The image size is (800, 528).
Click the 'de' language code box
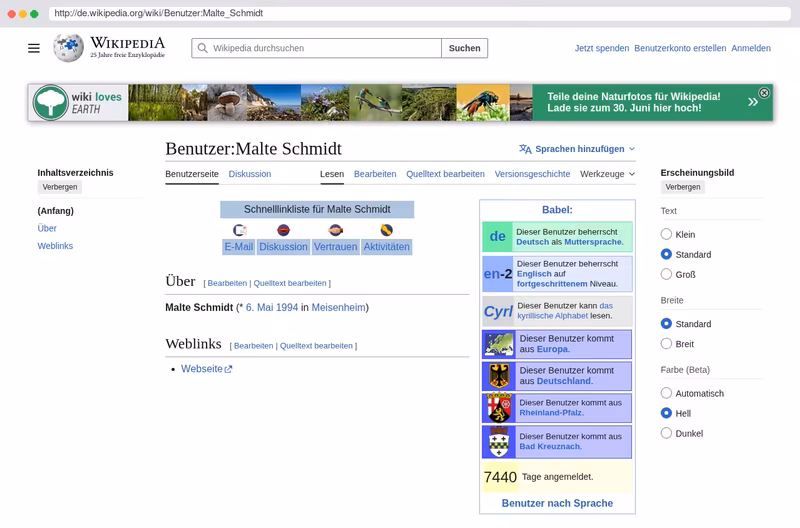(x=497, y=237)
